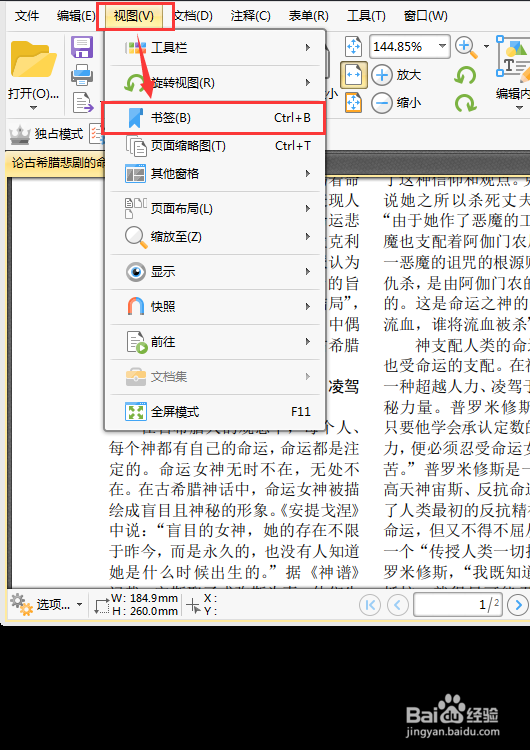Choose 页面缩略图(T) menu entry
This screenshot has width=530, height=750.
[x=215, y=146]
